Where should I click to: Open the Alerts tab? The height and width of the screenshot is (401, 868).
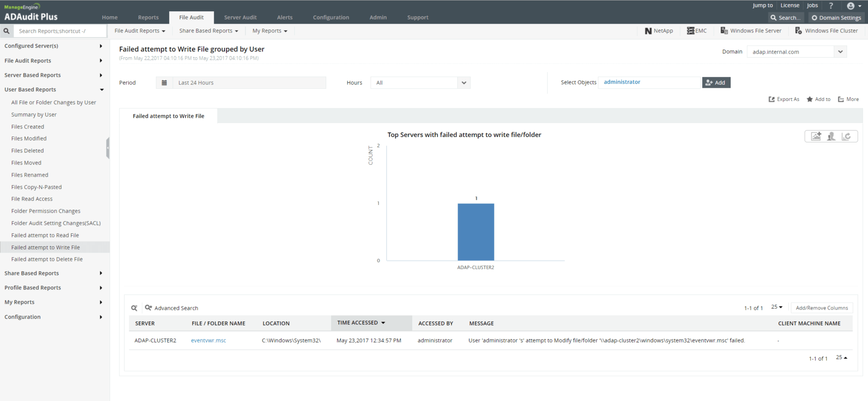click(285, 18)
